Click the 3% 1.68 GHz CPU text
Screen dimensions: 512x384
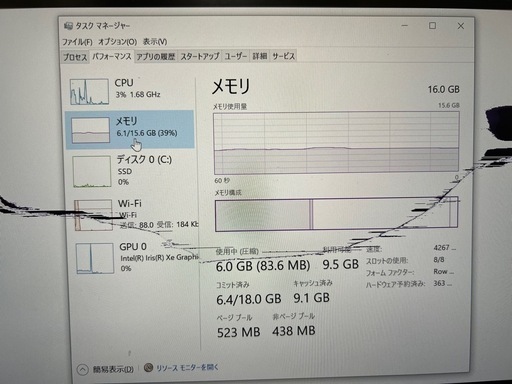click(x=138, y=94)
